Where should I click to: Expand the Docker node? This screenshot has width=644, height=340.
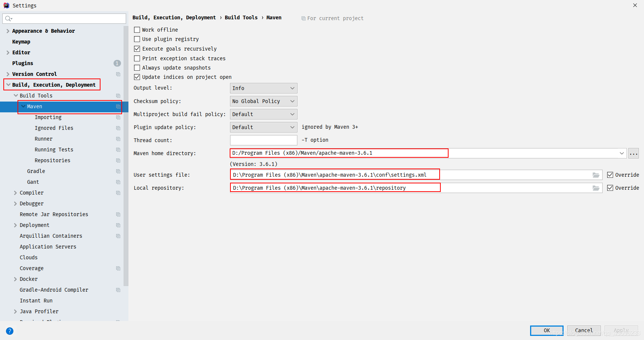point(16,279)
